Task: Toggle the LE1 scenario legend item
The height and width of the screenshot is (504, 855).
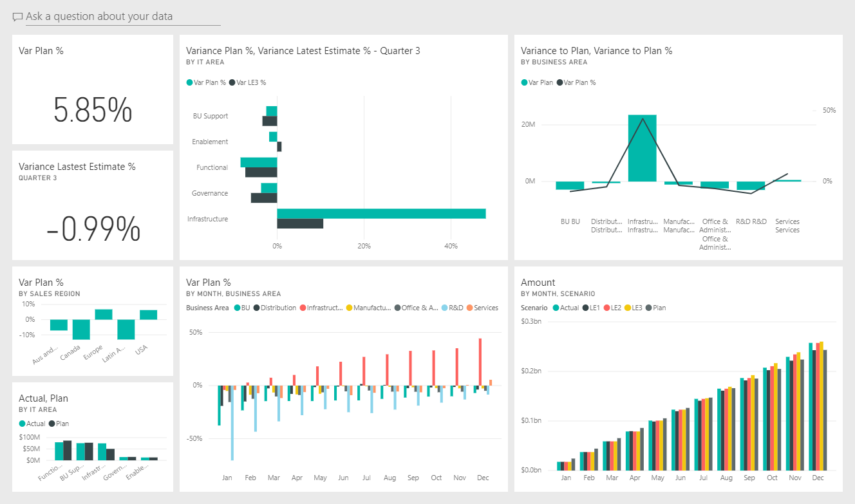Action: pos(585,308)
